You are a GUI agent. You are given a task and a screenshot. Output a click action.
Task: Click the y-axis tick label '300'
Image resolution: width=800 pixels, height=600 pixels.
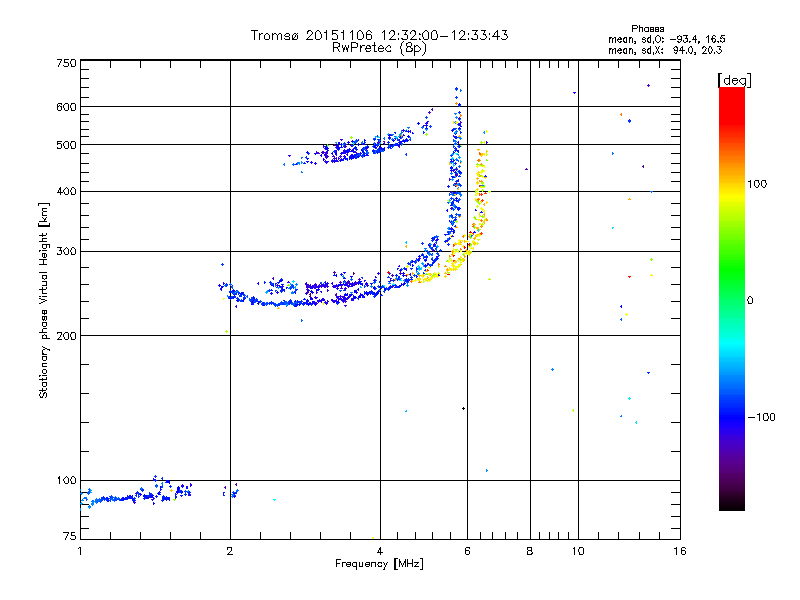tap(66, 251)
